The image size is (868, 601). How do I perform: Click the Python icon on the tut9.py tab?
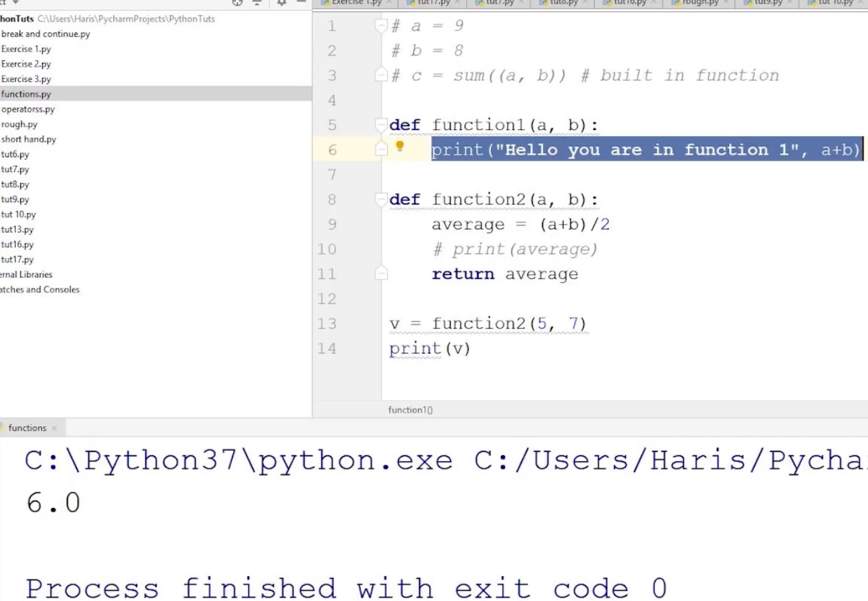(x=747, y=3)
